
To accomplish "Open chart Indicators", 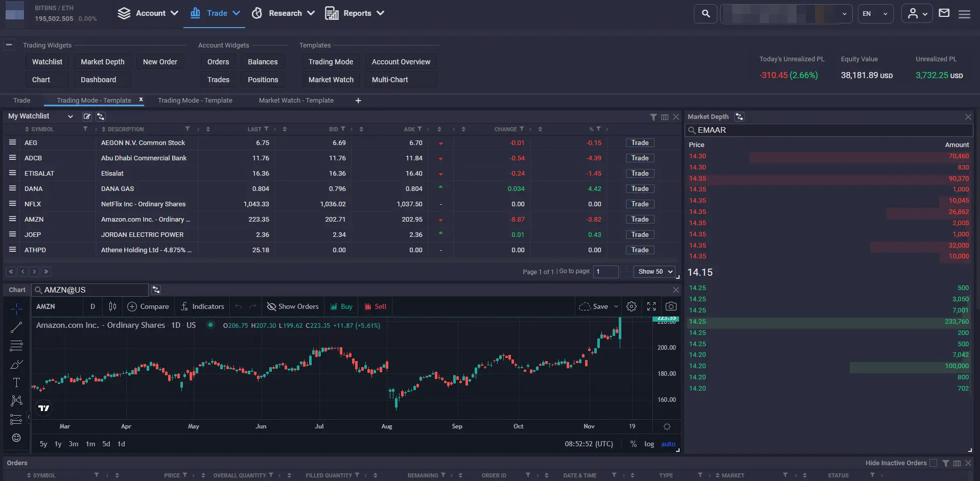I will click(x=202, y=306).
